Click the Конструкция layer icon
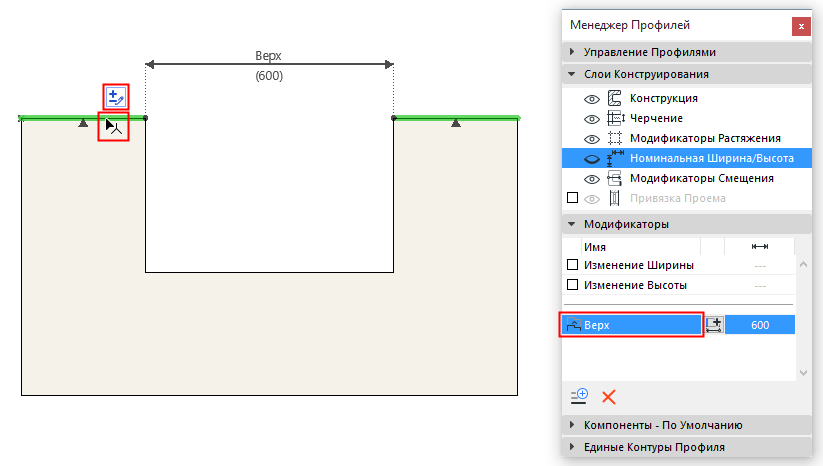823x466 pixels. 615,98
